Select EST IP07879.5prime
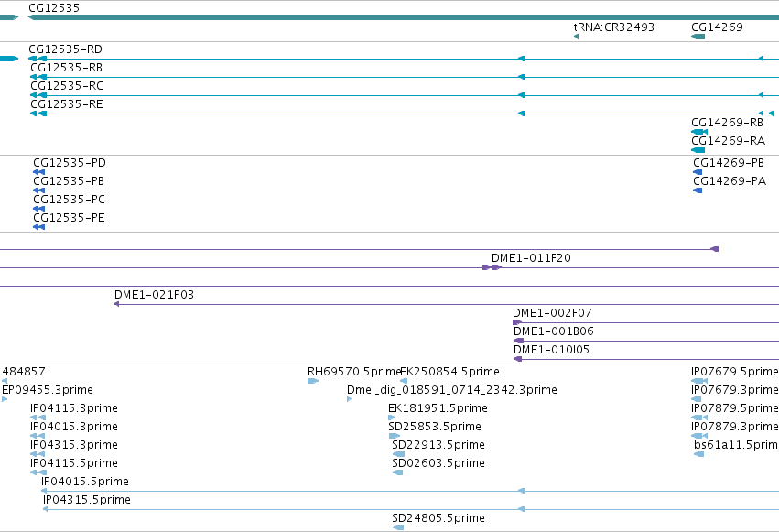This screenshot has height=532, width=779. tap(735, 408)
